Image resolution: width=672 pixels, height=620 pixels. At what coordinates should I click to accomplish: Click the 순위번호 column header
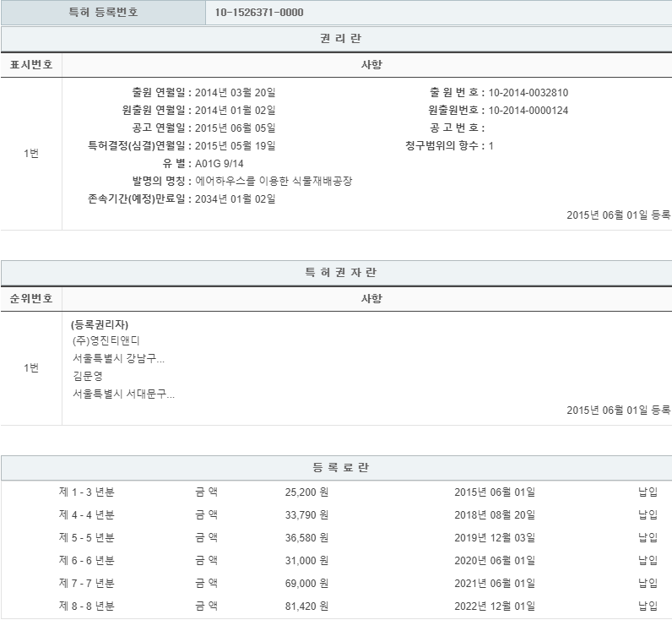point(31,299)
